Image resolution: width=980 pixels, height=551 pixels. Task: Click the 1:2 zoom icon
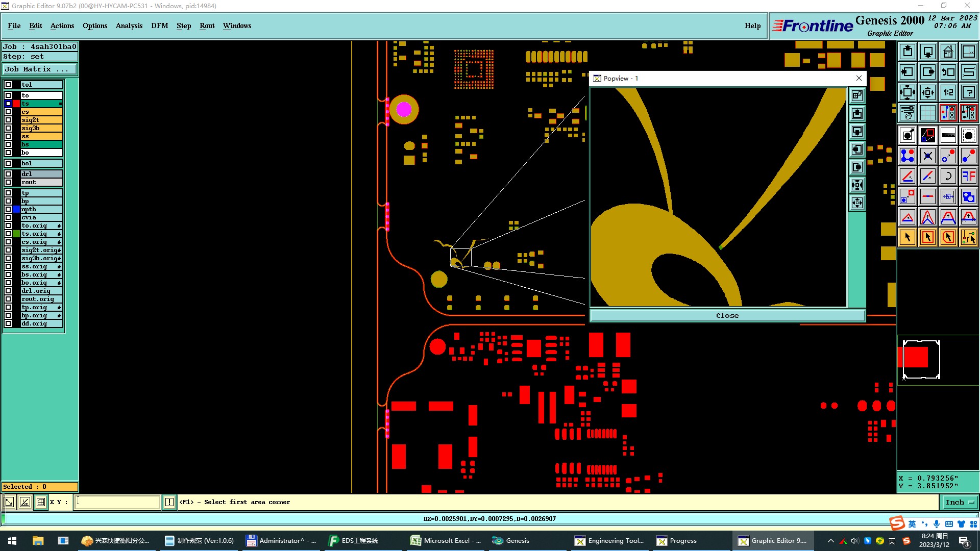tap(948, 92)
